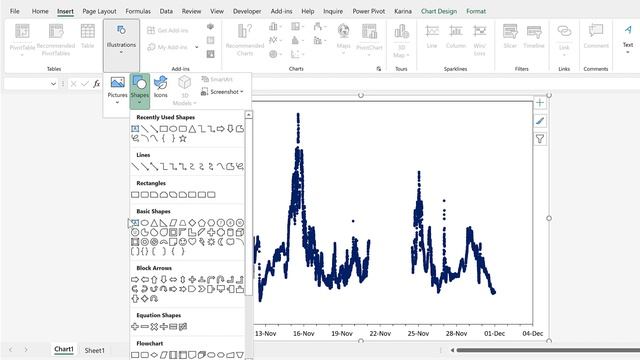Insert a Heart from Basic Shapes
Viewport: 640px width, 360px height.
pos(192,242)
